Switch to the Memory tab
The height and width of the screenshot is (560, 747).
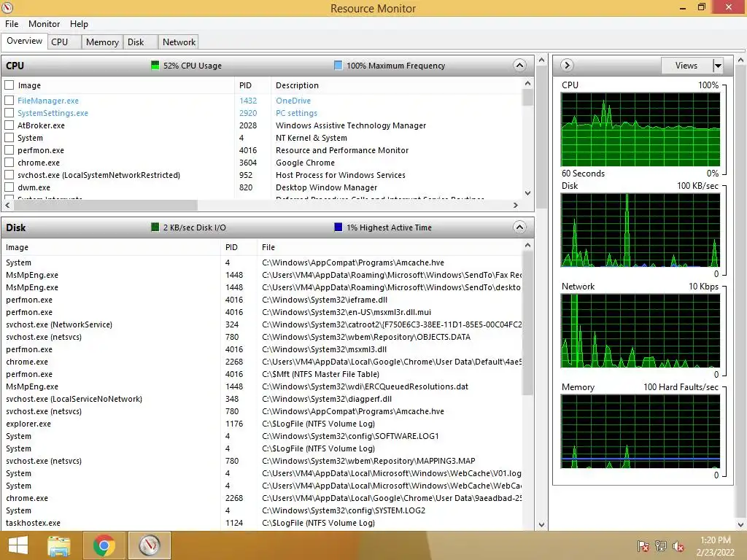coord(102,42)
